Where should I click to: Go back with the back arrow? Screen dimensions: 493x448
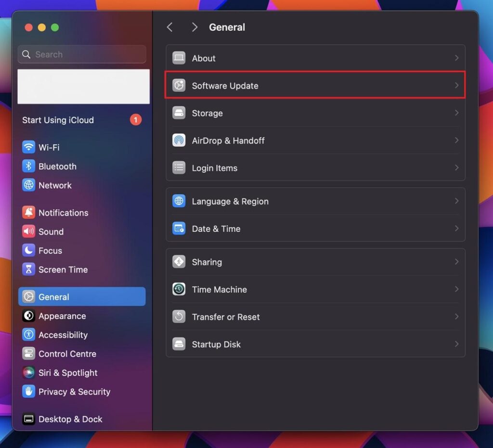(x=170, y=27)
